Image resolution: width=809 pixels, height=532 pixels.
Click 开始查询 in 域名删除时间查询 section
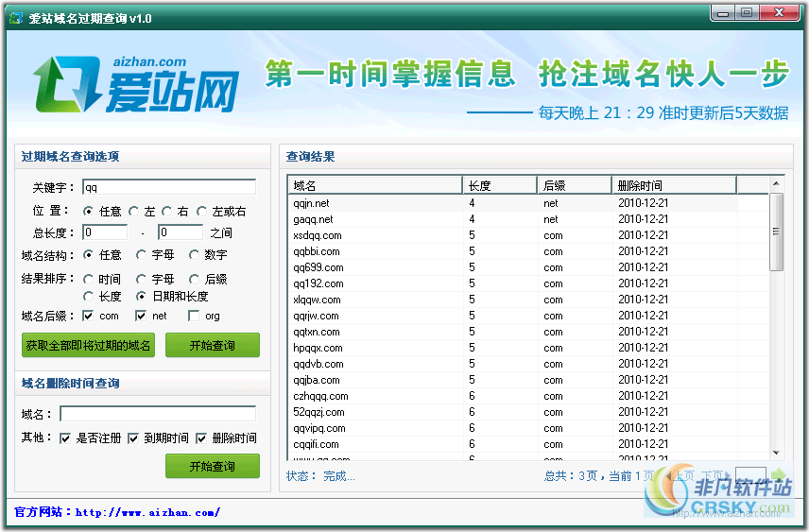[x=212, y=466]
